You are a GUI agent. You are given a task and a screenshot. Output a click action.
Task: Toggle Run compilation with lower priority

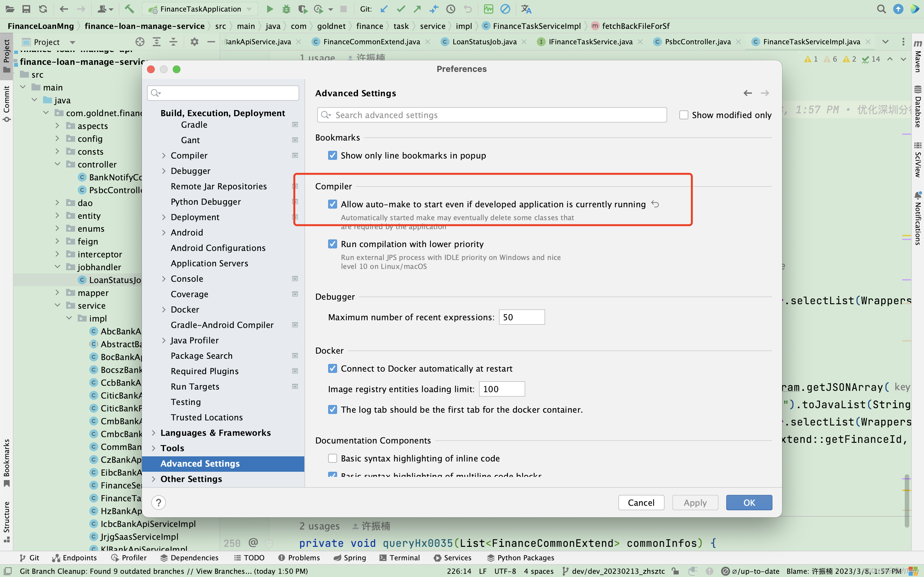point(332,244)
